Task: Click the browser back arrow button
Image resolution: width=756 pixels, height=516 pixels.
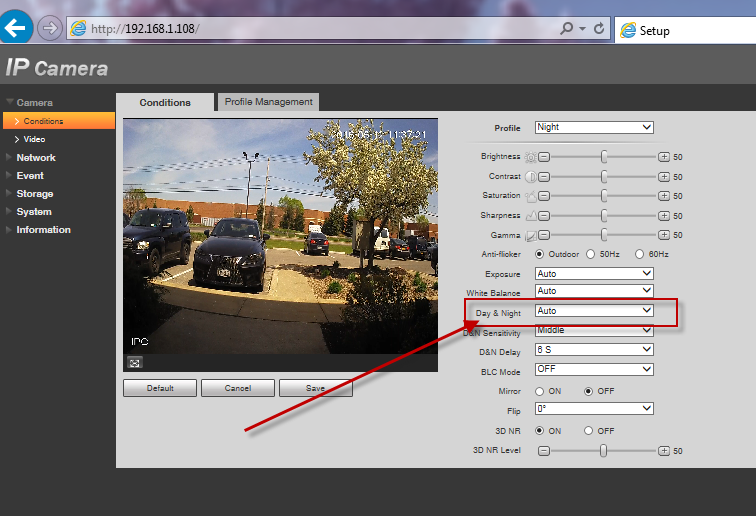Action: click(17, 28)
